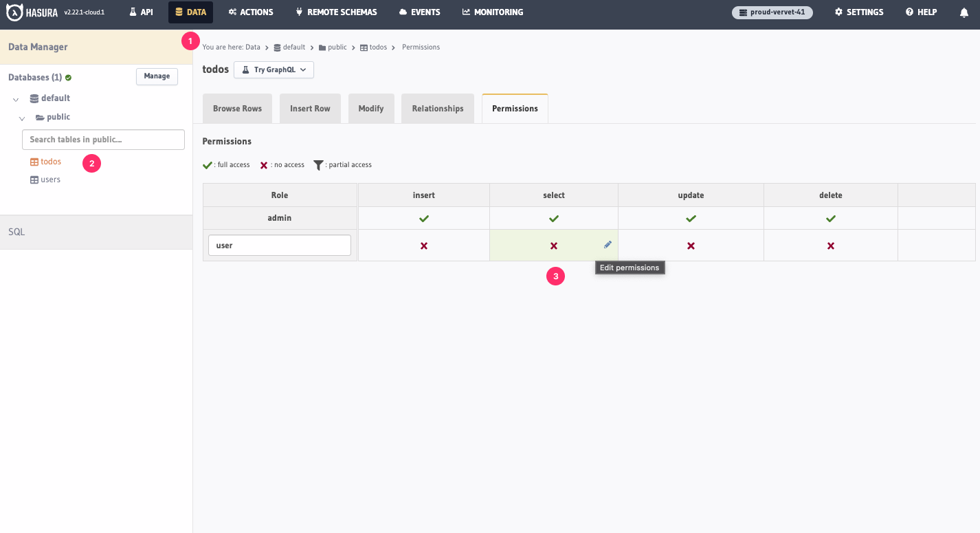Switch to the Browse Rows tab
The image size is (980, 533).
[x=237, y=108]
